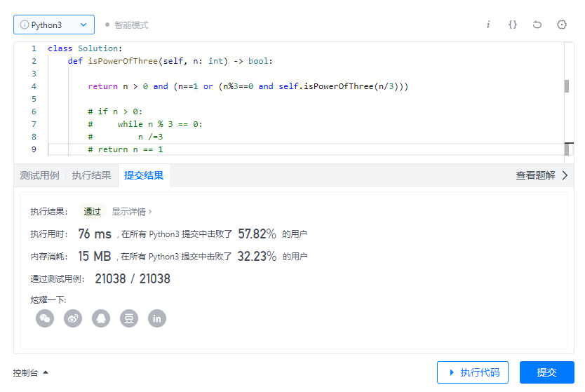Screen dimensions: 585x392
Task: Click the 'def isPowerOfThree' line
Action: tap(170, 61)
